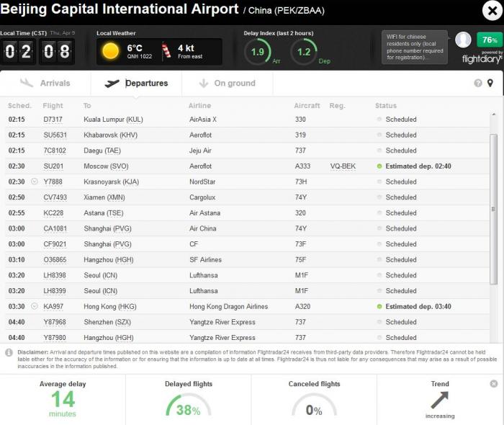Image resolution: width=504 pixels, height=425 pixels.
Task: Click the Canceled flights 0% gauge
Action: [314, 406]
